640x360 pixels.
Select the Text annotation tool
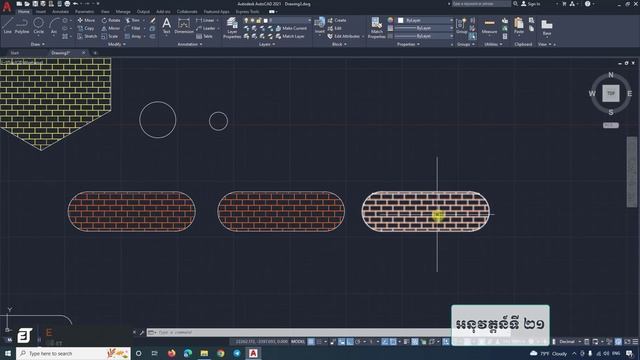click(167, 25)
